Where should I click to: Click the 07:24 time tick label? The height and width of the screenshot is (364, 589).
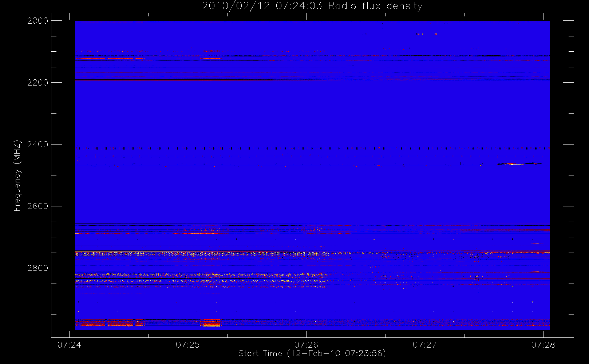[69, 345]
